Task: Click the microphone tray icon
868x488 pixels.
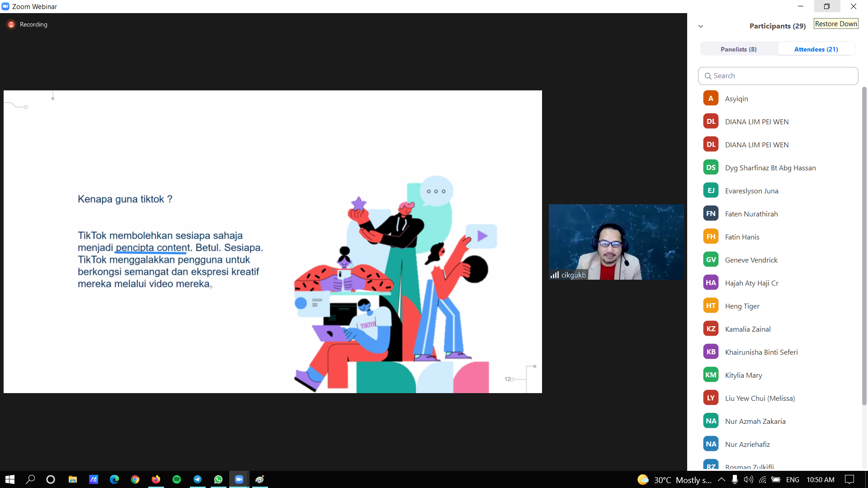Action: 735,479
